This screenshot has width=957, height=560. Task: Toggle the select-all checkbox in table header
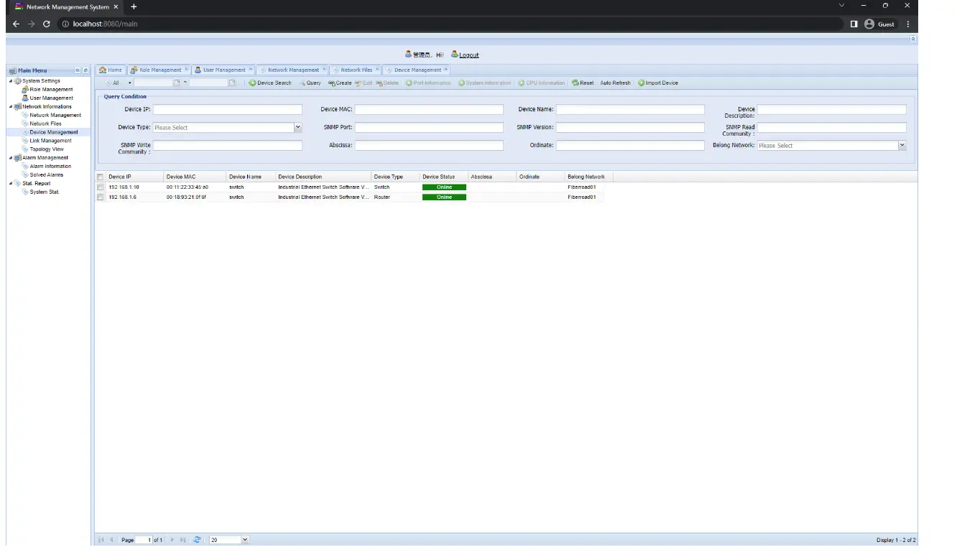click(x=100, y=176)
